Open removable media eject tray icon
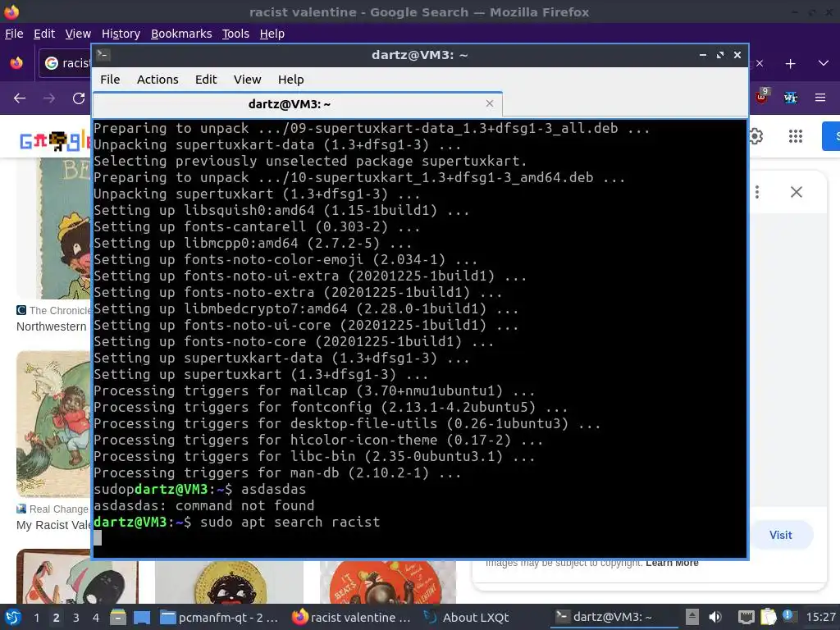The height and width of the screenshot is (630, 840). (692, 617)
